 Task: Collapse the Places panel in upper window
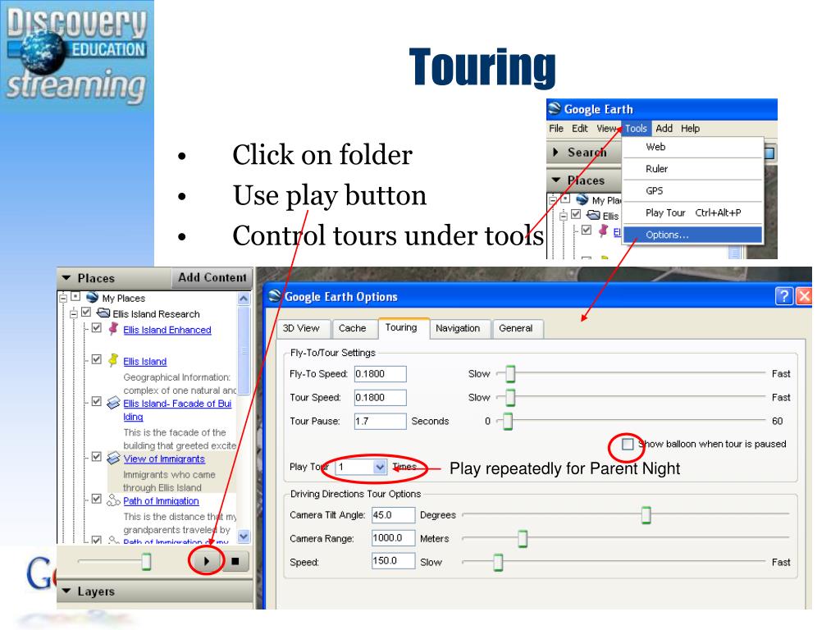point(556,180)
